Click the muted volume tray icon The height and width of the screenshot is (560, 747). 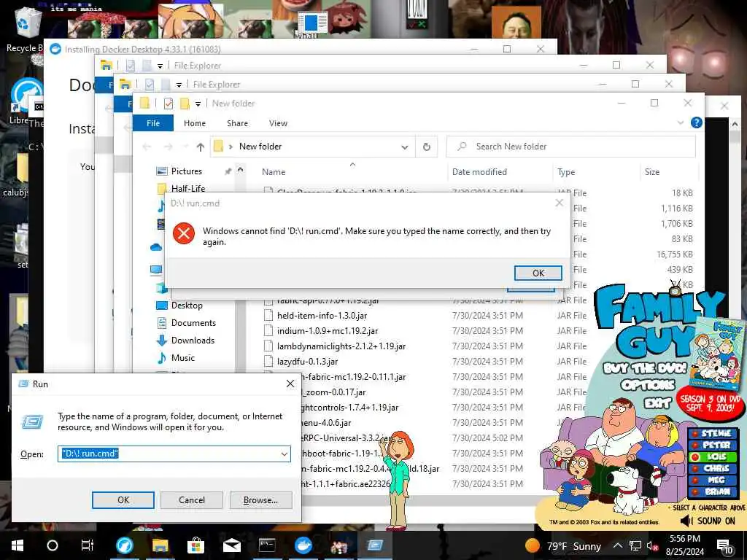[652, 545]
